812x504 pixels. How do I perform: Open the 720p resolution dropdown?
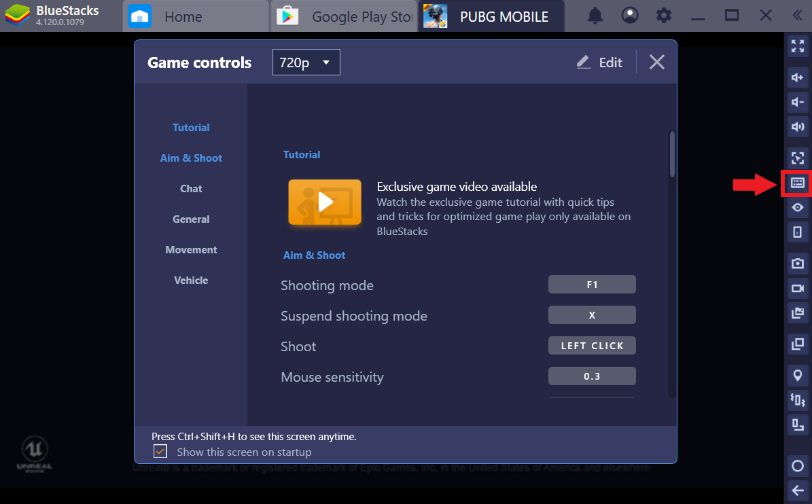tap(306, 62)
